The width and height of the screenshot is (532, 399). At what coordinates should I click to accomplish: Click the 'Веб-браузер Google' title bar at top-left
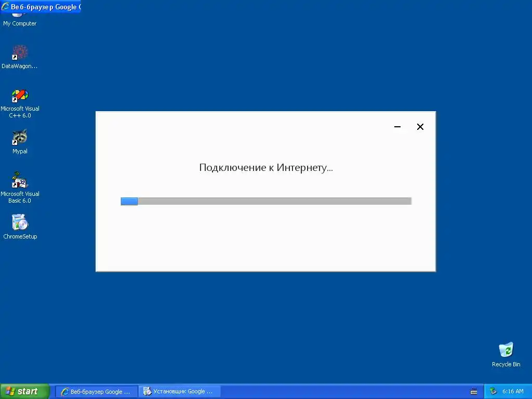[41, 6]
